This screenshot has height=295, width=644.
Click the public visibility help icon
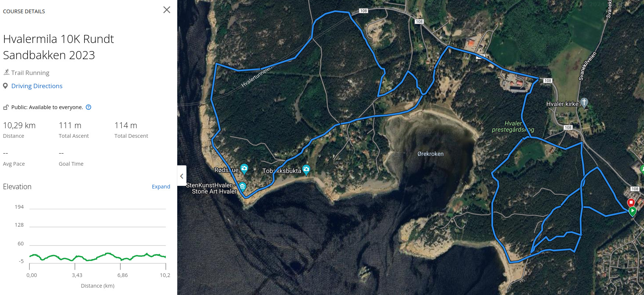point(89,107)
